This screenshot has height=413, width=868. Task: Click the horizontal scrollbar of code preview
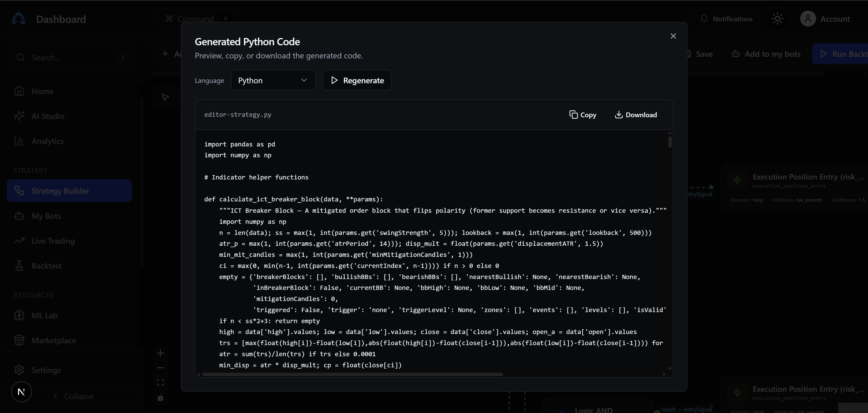click(x=352, y=374)
